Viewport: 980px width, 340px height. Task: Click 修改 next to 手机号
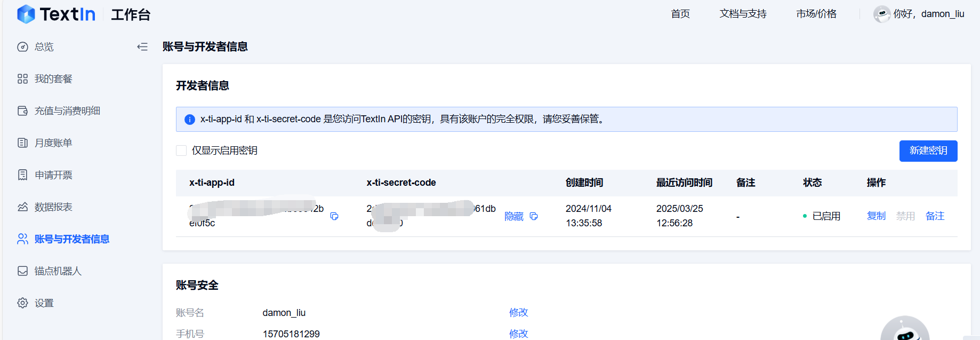(x=518, y=334)
